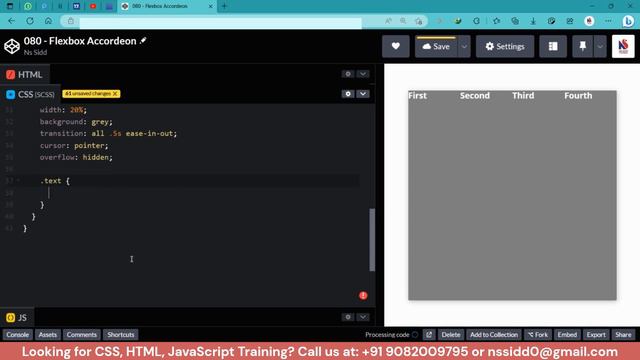The height and width of the screenshot is (360, 640).
Task: Open CSS editor settings gear
Action: 348,94
